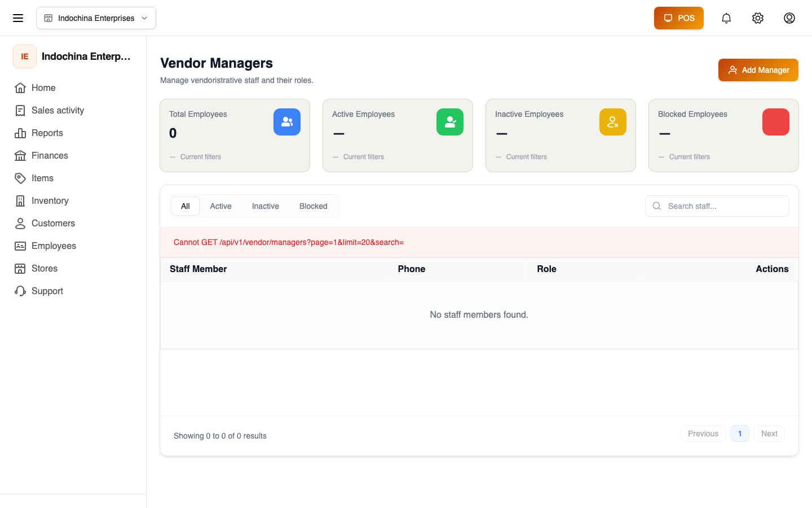Go to the Next page
The width and height of the screenshot is (812, 508).
[769, 433]
